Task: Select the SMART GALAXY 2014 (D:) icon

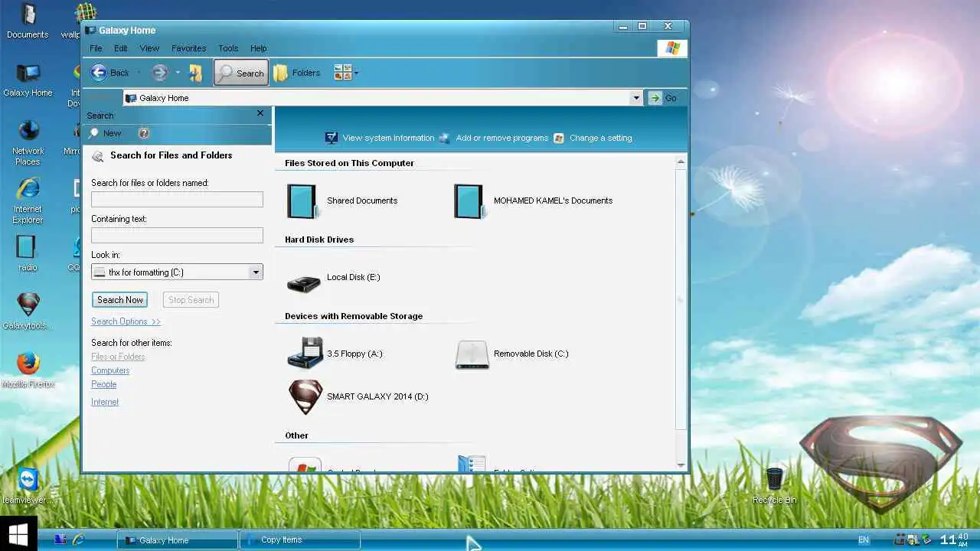Action: [x=305, y=396]
